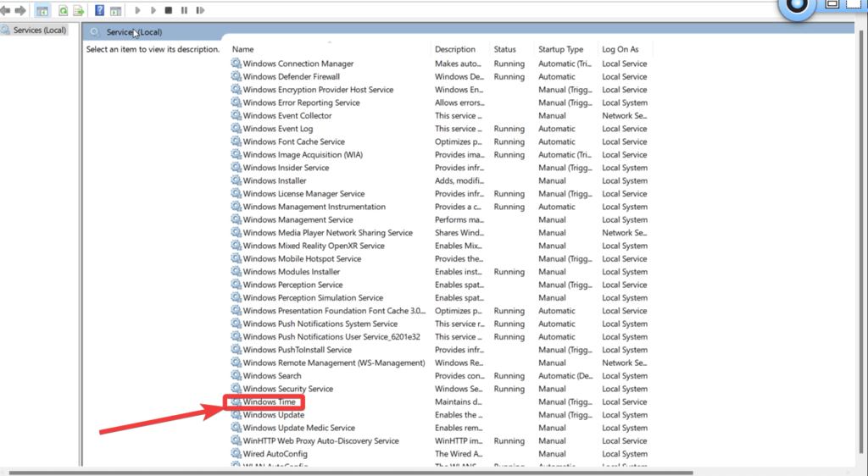Toggle the Show/Hide Console Tree toolbar icon
Viewport: 868px width, 476px height.
(42, 10)
